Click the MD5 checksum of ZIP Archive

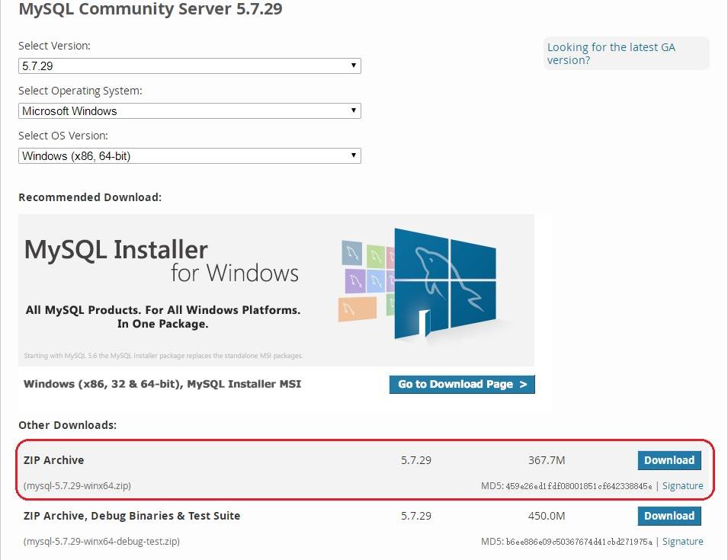tap(578, 486)
